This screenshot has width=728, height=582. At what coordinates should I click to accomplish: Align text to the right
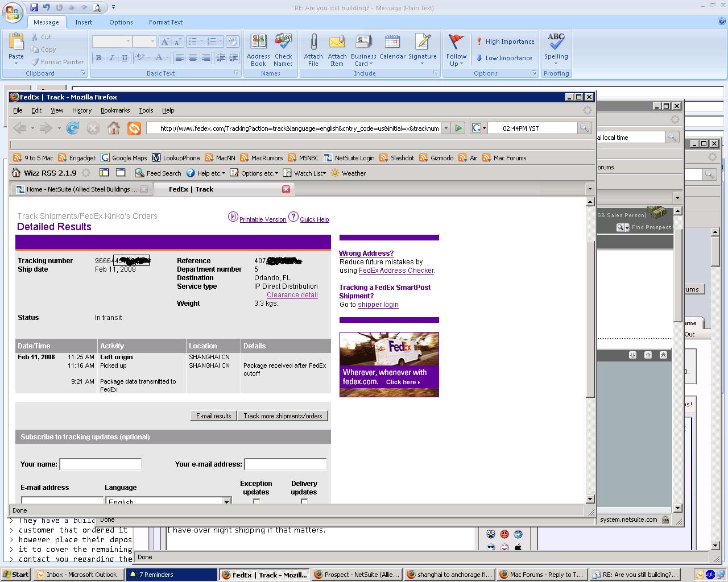[206, 57]
